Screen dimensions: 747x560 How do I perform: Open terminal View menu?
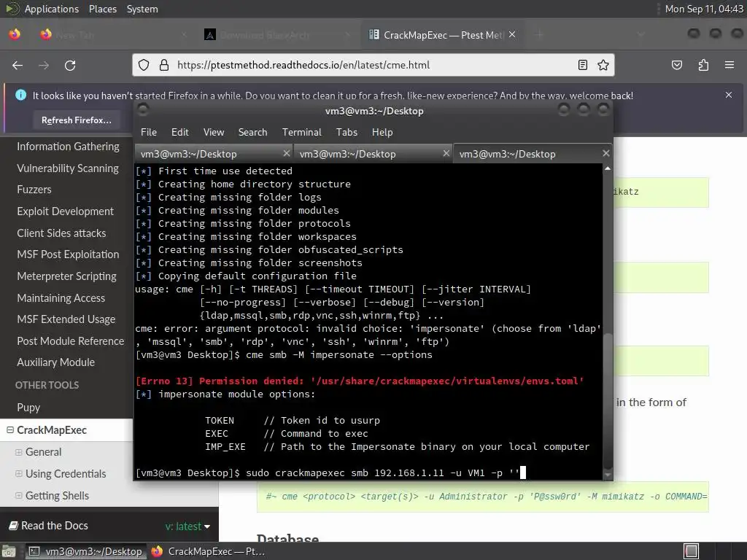[x=214, y=133]
